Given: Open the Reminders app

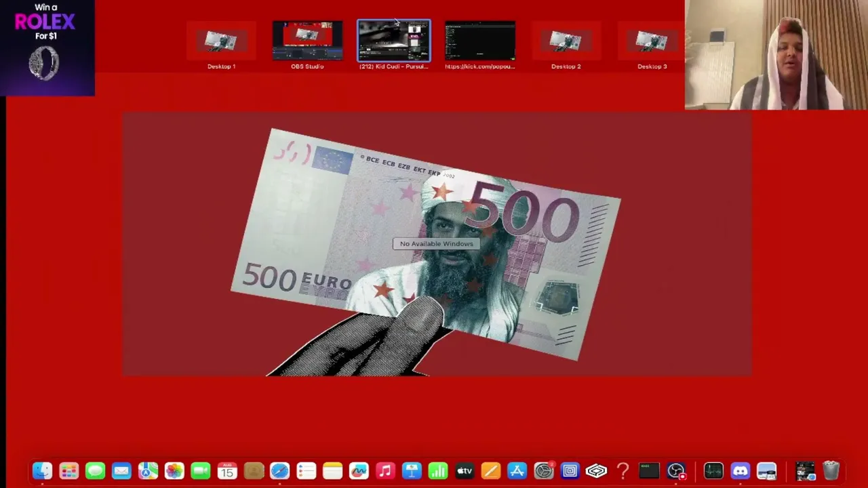Looking at the screenshot, I should pyautogui.click(x=306, y=470).
